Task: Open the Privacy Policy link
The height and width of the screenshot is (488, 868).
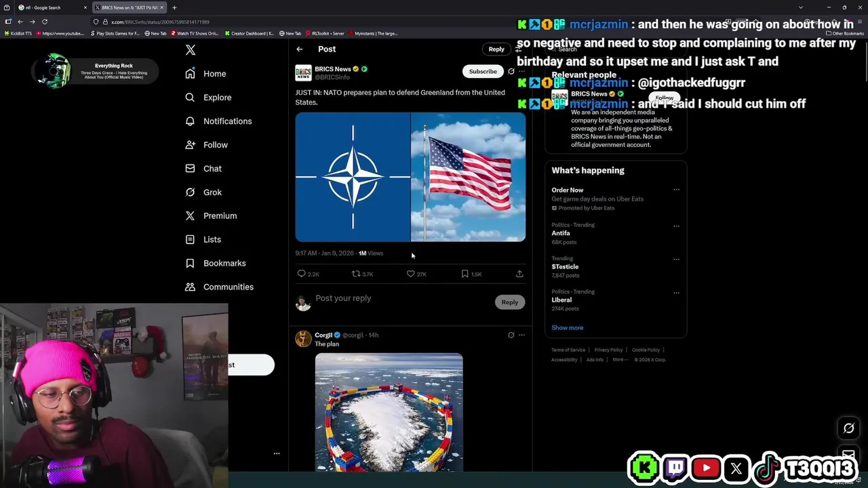Action: pyautogui.click(x=608, y=350)
